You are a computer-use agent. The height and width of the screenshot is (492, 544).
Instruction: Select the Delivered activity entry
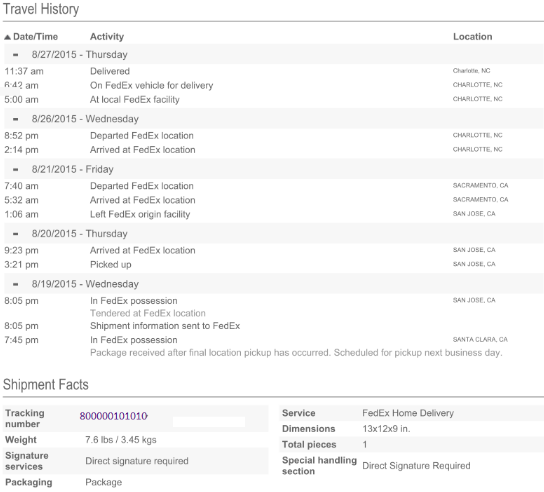point(110,71)
